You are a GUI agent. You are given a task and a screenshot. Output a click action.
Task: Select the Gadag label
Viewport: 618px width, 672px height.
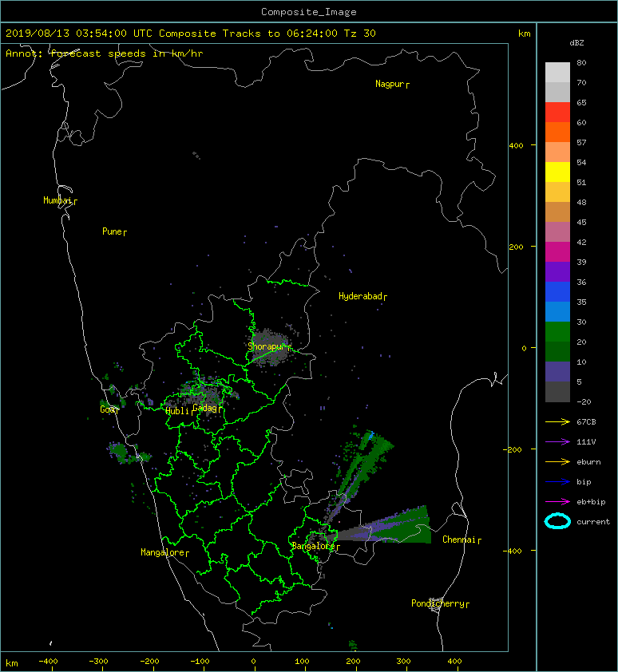pos(205,408)
